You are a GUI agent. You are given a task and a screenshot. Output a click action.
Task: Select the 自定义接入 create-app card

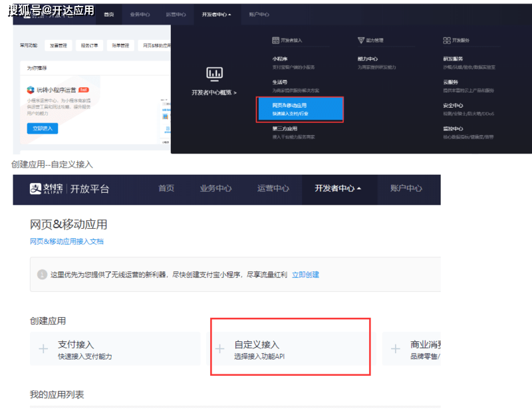tap(291, 348)
